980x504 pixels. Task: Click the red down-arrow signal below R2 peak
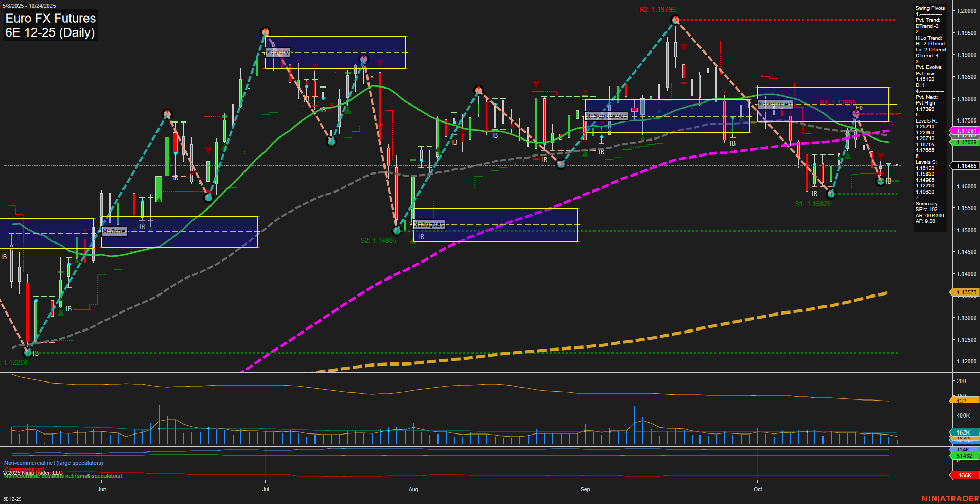click(684, 47)
